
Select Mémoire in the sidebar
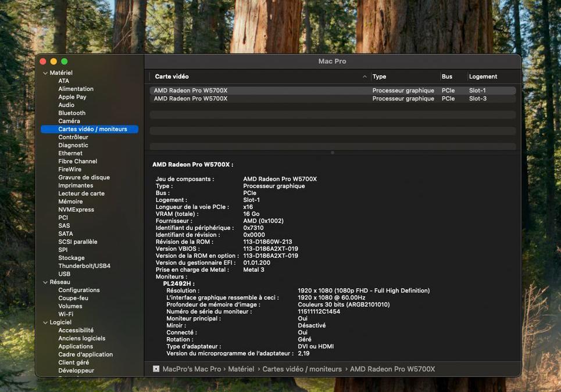(70, 202)
